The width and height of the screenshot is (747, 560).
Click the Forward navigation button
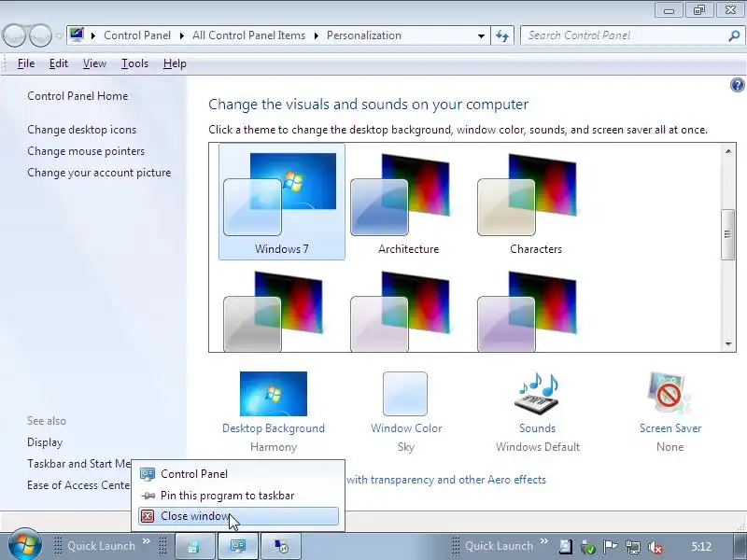pos(40,35)
